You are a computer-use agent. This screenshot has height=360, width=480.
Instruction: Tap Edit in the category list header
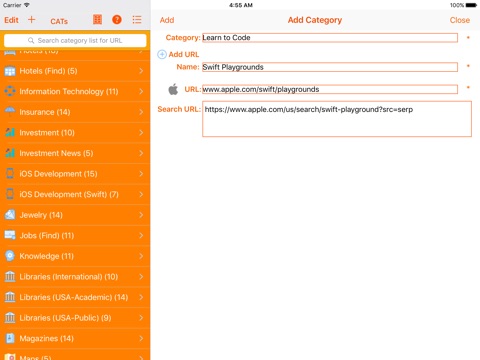pos(11,20)
